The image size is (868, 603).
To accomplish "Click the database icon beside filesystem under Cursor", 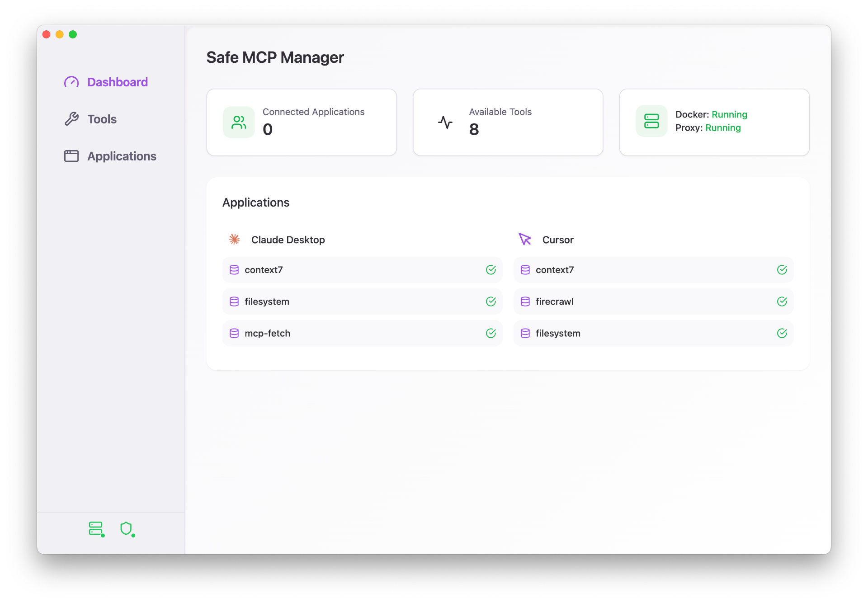I will tap(525, 333).
